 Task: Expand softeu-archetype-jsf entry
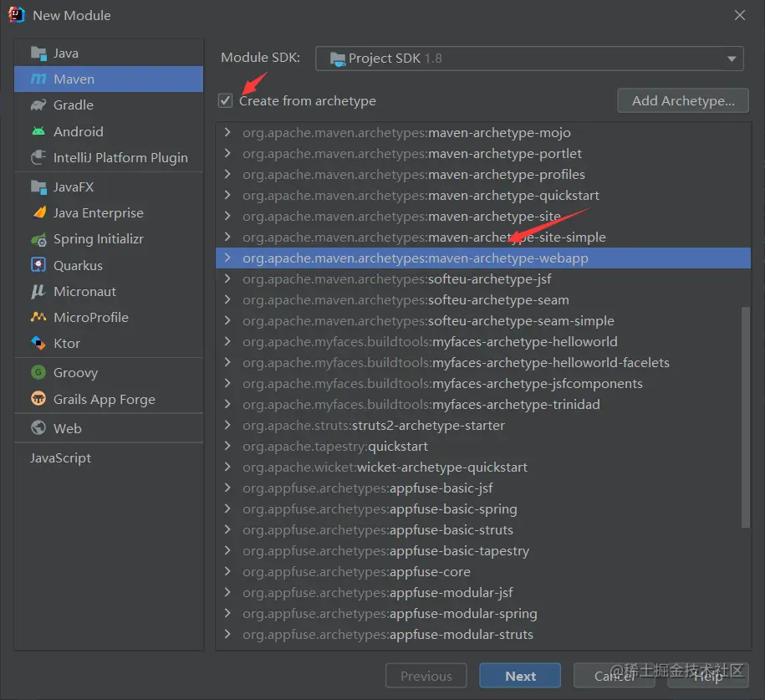tap(227, 278)
